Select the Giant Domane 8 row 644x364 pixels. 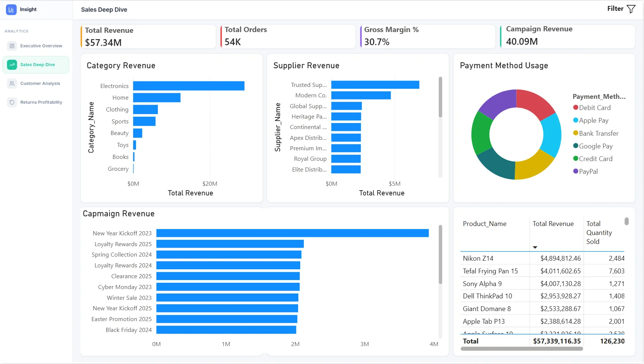tap(543, 308)
